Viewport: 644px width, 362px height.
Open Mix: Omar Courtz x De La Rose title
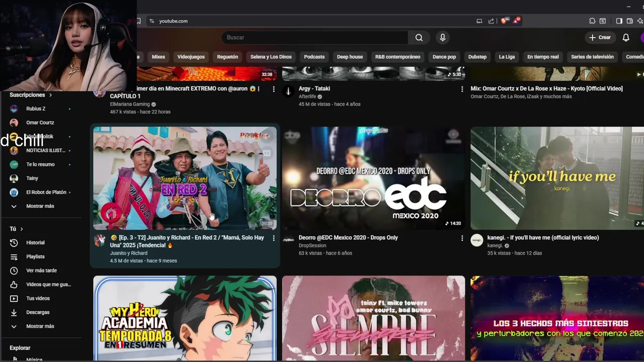(x=546, y=88)
